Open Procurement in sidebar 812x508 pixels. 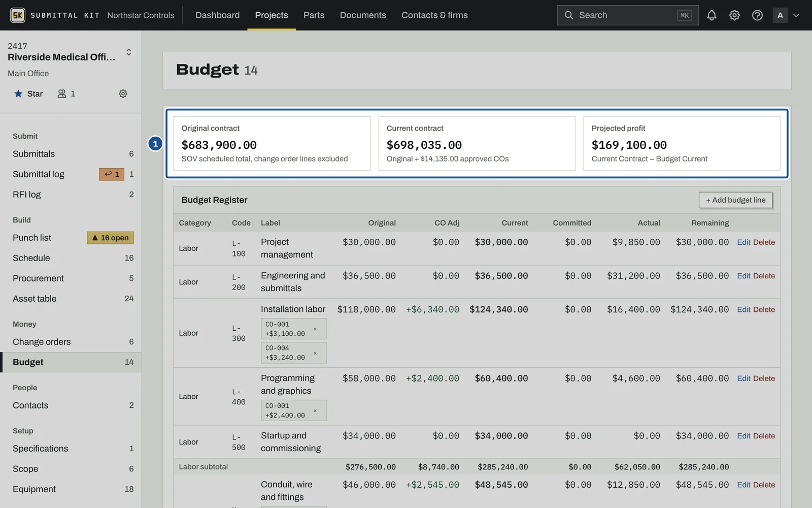(x=71, y=278)
